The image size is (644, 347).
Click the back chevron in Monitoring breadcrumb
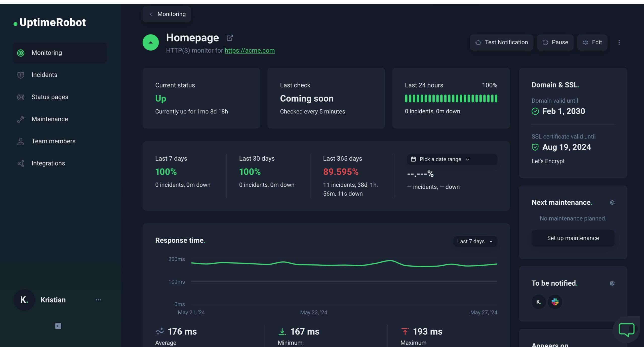[x=151, y=14]
